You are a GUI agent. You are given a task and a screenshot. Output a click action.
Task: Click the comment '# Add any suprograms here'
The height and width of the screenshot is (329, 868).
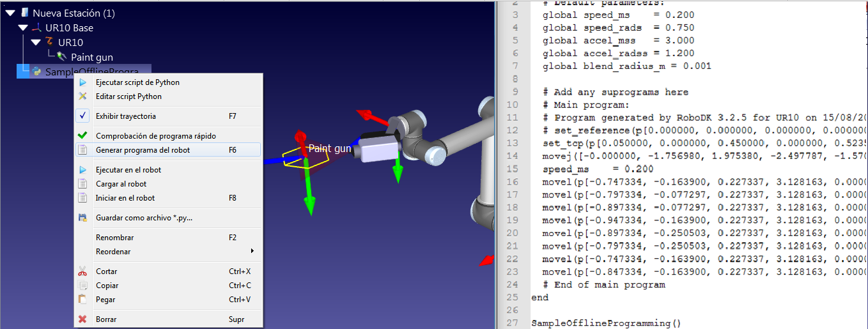(616, 92)
